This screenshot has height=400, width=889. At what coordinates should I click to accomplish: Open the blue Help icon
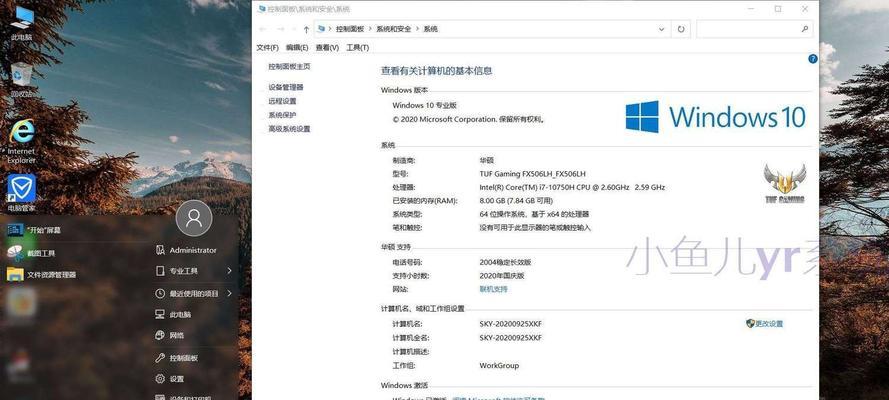point(812,59)
